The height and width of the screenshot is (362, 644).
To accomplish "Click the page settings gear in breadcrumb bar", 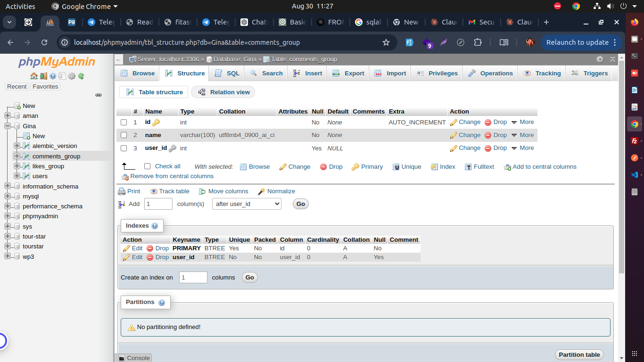I will point(600,59).
